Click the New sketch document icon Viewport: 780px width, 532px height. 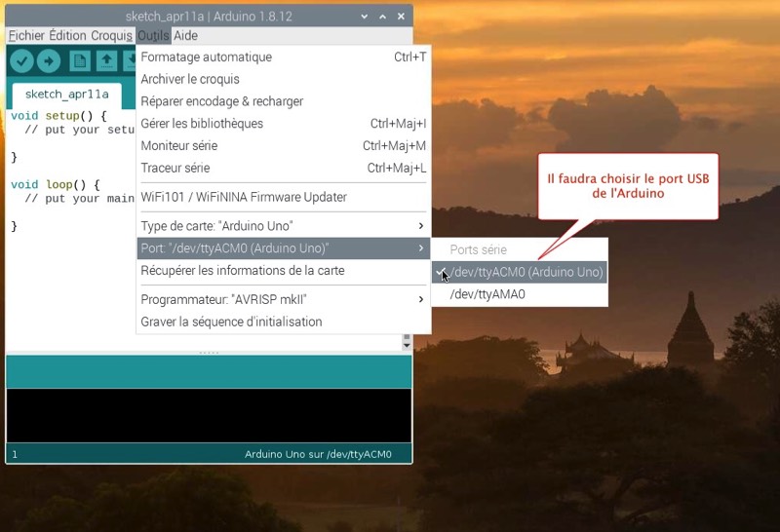pyautogui.click(x=80, y=60)
